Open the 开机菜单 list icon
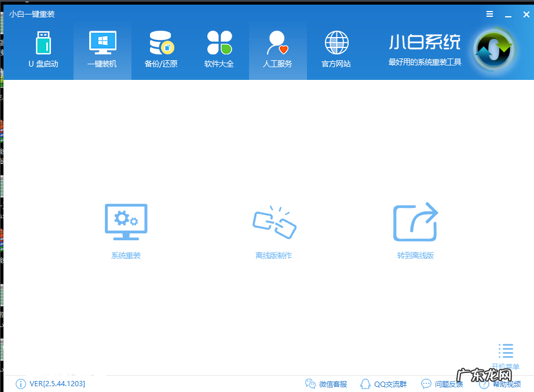This screenshot has height=392, width=534. [x=506, y=351]
